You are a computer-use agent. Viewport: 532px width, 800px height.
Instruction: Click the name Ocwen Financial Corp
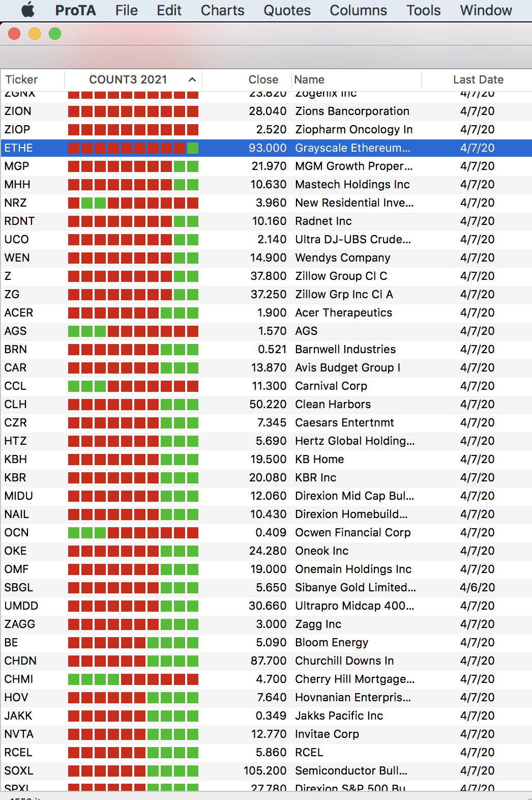[x=353, y=533]
